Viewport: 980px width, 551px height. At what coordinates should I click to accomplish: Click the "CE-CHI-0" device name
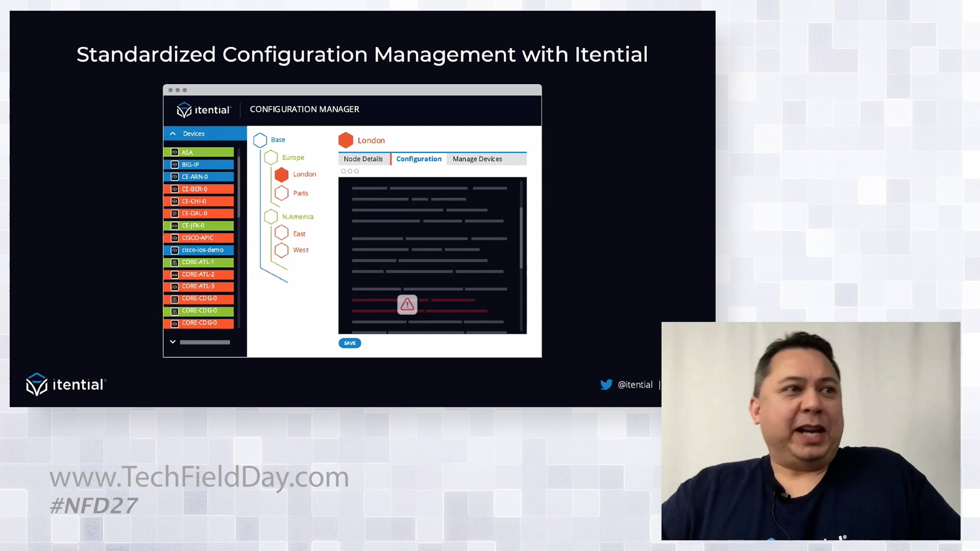pos(194,202)
